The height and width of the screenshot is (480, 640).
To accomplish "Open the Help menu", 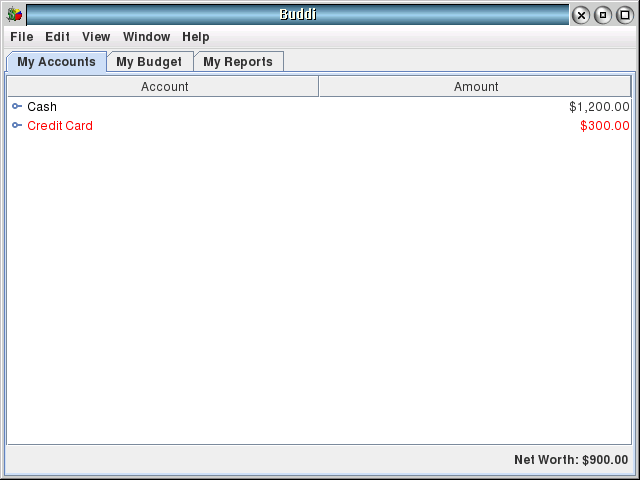I will pos(196,37).
